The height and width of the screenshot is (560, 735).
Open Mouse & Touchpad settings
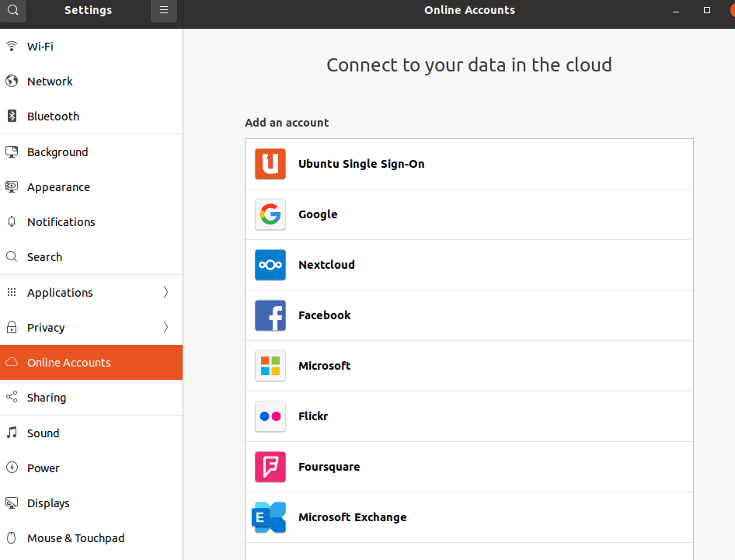click(92, 538)
